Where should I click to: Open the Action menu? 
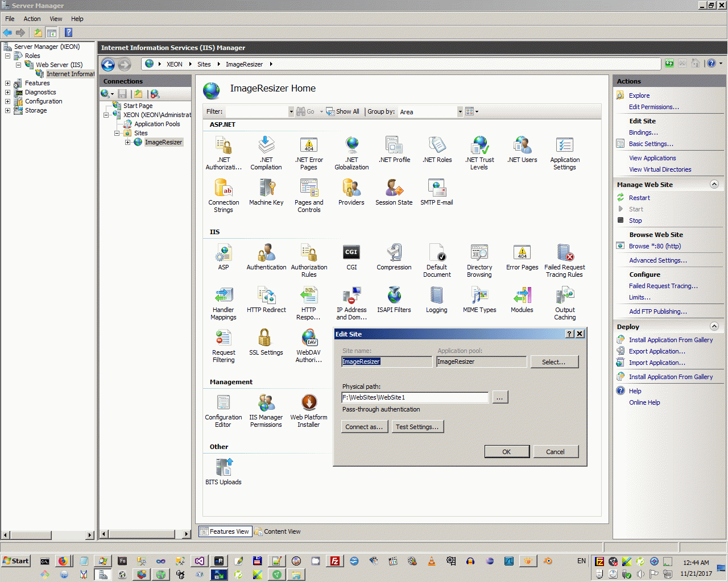click(32, 19)
